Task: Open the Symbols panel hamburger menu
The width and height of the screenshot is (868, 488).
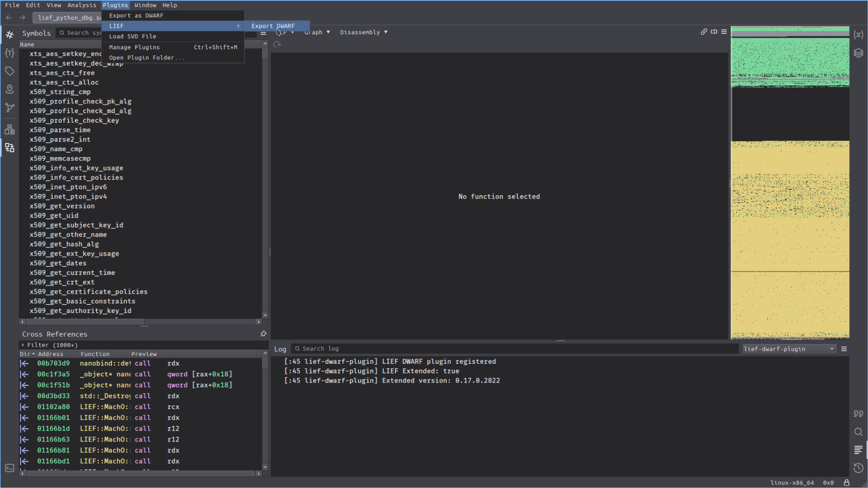Action: pos(263,33)
